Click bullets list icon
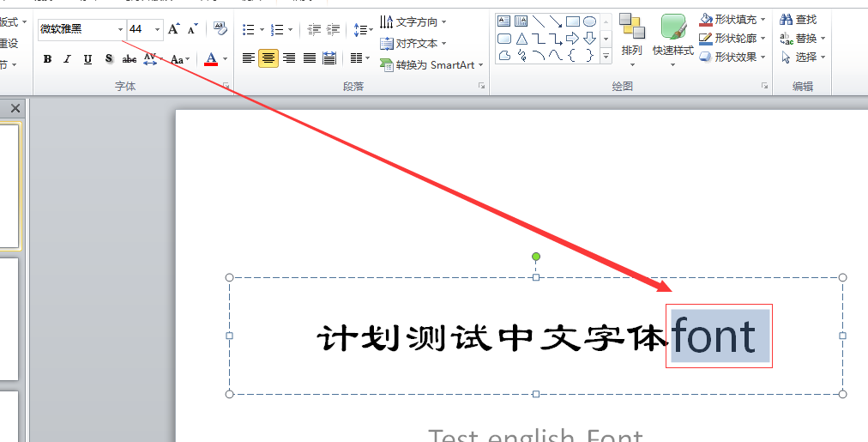This screenshot has height=442, width=868. point(249,29)
